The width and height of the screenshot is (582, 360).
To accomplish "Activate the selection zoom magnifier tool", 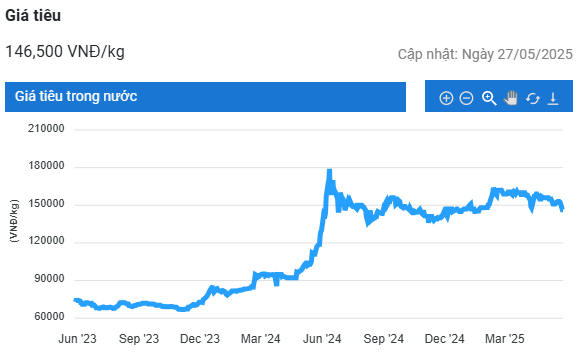I will (489, 98).
